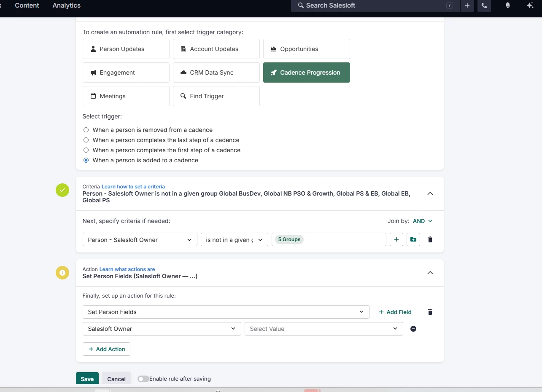This screenshot has width=542, height=392.
Task: Open Learn how to set a criteria link
Action: [x=133, y=186]
